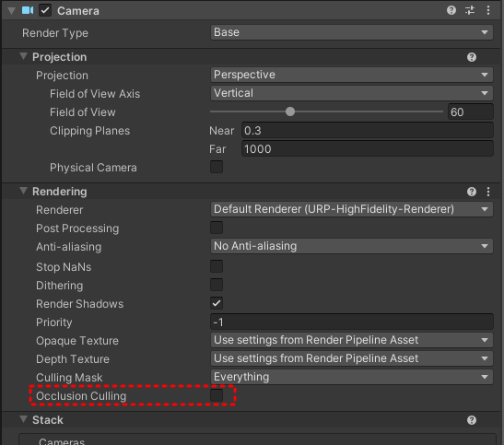Click the Post Processing label
Screen dimensions: 504x445
(x=77, y=228)
